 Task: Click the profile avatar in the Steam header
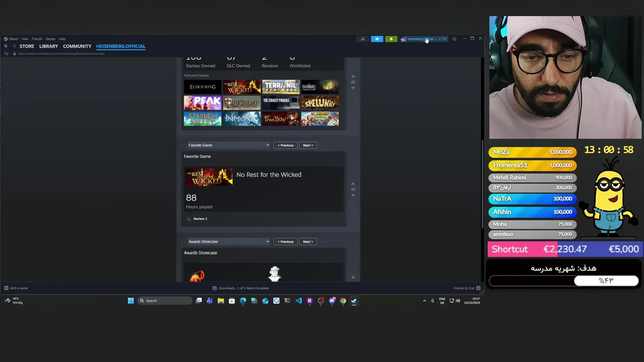403,39
